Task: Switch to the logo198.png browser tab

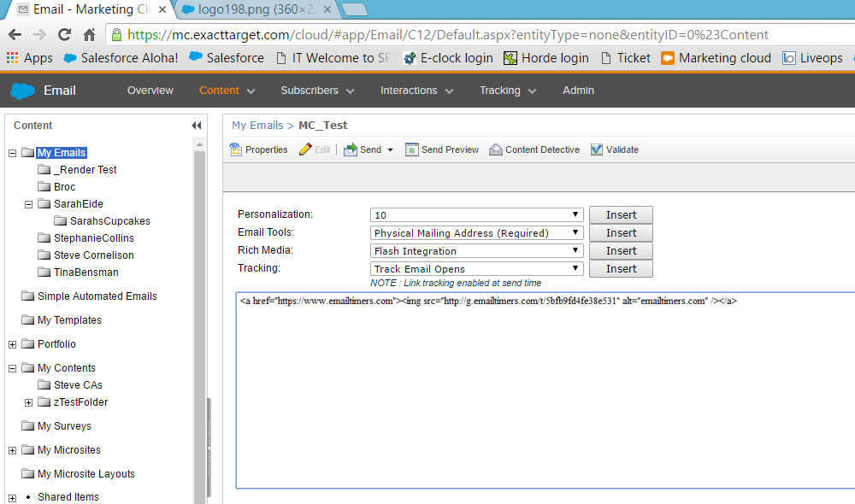Action: [x=256, y=9]
